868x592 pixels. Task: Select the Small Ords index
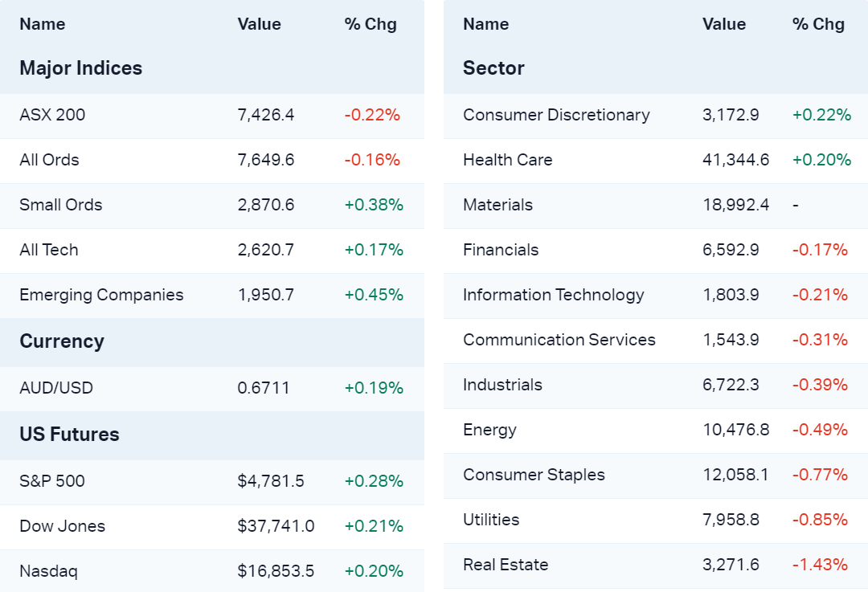(61, 205)
